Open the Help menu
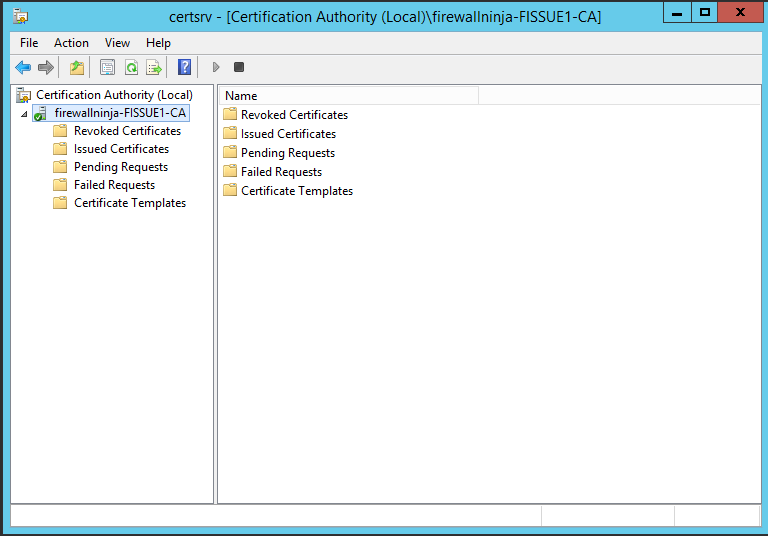The height and width of the screenshot is (536, 768). 158,43
